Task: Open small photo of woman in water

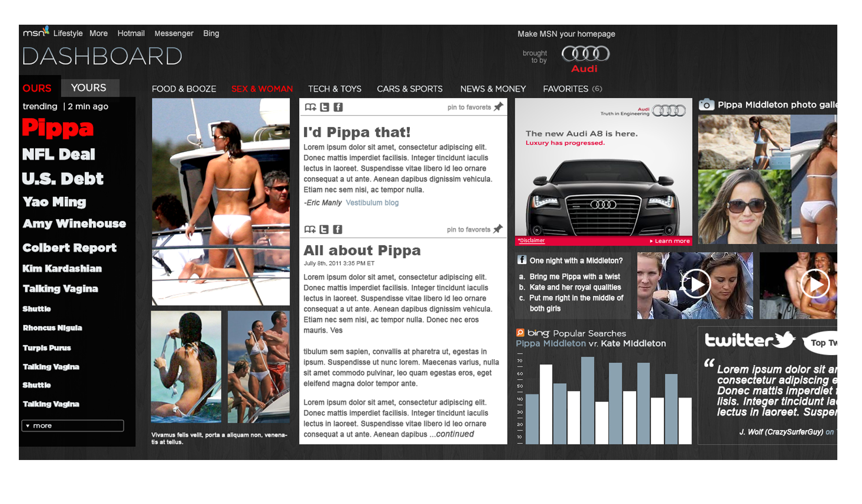Action: click(186, 367)
